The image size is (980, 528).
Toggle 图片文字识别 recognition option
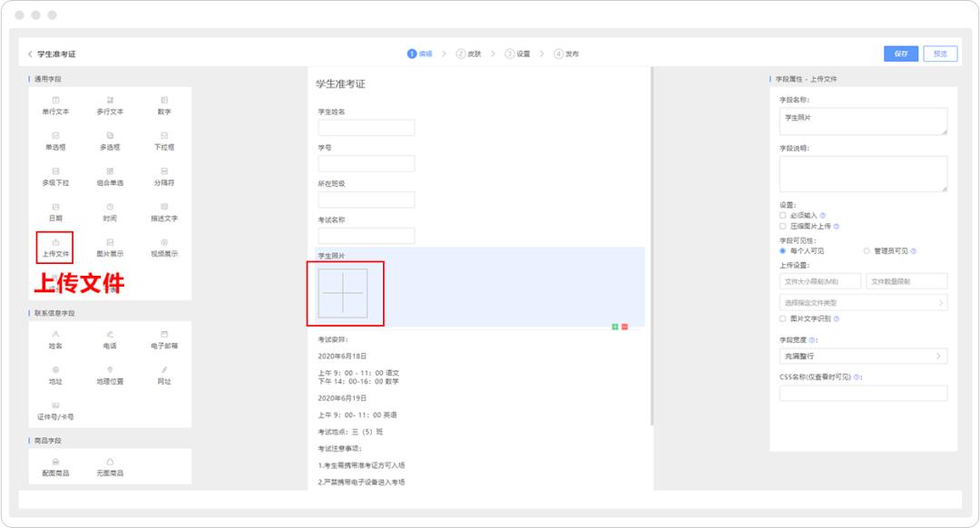(781, 318)
